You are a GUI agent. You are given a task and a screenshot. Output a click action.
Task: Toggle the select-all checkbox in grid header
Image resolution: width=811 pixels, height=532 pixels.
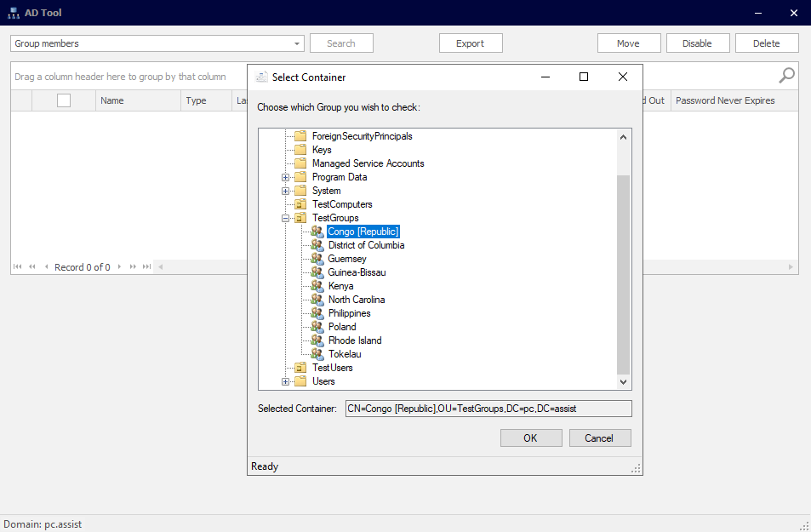(64, 100)
